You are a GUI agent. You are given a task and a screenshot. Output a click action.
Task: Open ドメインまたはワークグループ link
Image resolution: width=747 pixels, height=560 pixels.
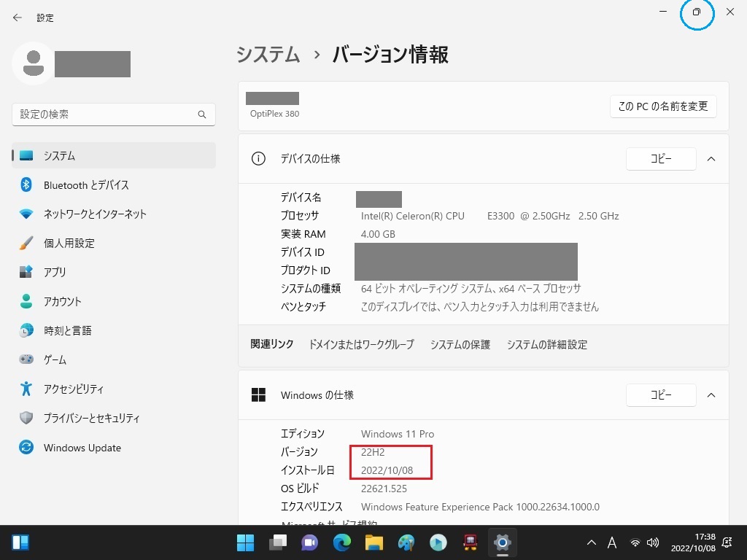coord(362,344)
